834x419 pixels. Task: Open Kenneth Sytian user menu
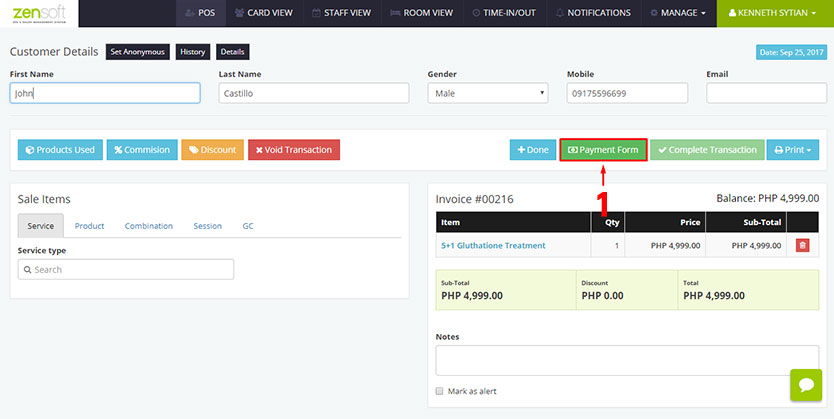tap(775, 13)
